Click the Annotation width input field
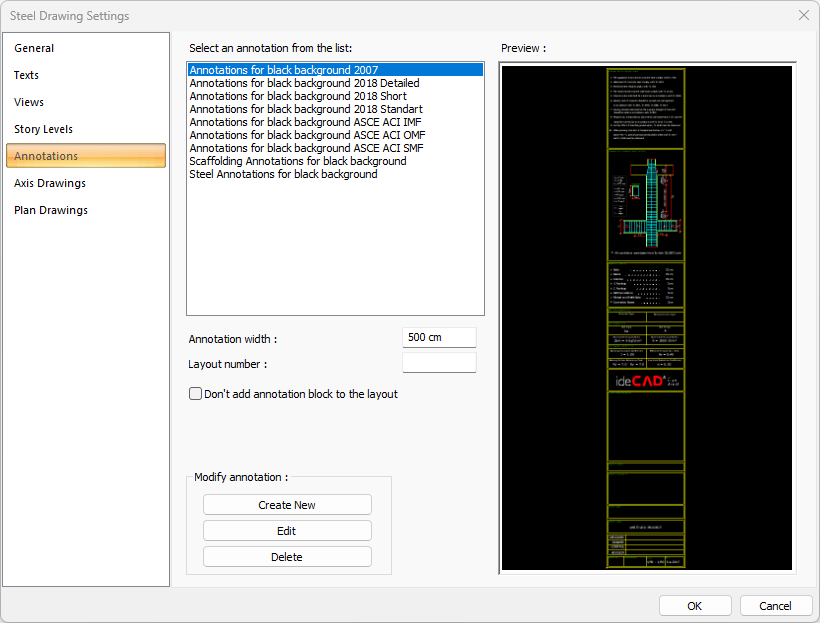Screen dimensions: 820x623 pos(439,338)
